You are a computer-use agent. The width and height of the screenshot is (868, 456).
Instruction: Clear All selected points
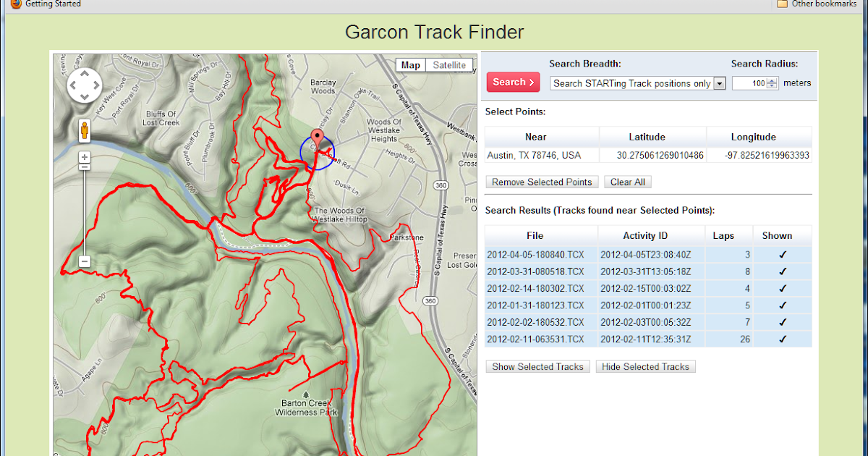(x=627, y=182)
